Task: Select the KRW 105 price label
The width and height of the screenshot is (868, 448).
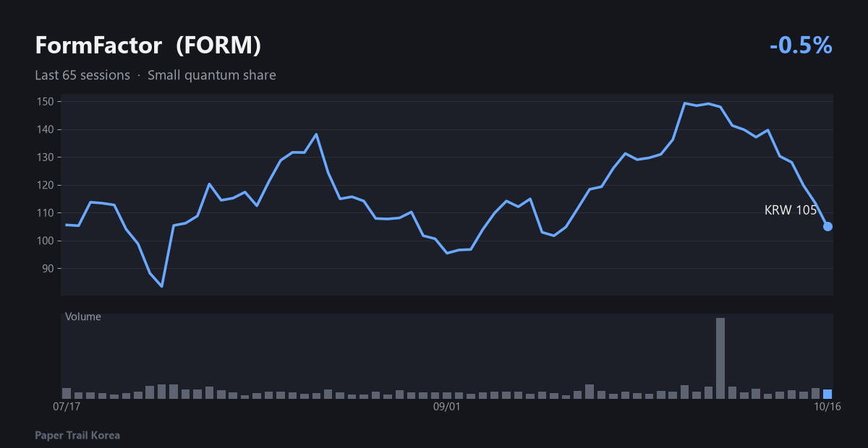Action: pyautogui.click(x=791, y=210)
